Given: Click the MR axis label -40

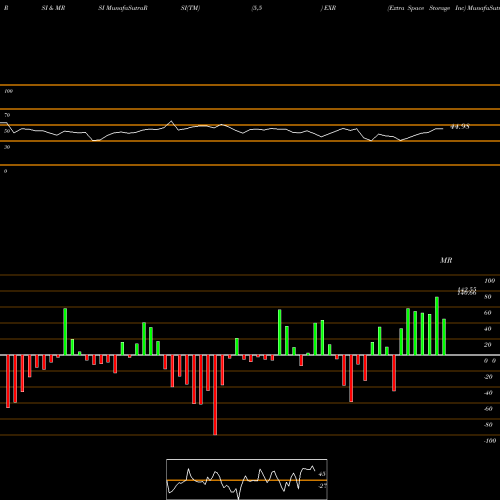Looking at the screenshot, I should tap(488, 393).
